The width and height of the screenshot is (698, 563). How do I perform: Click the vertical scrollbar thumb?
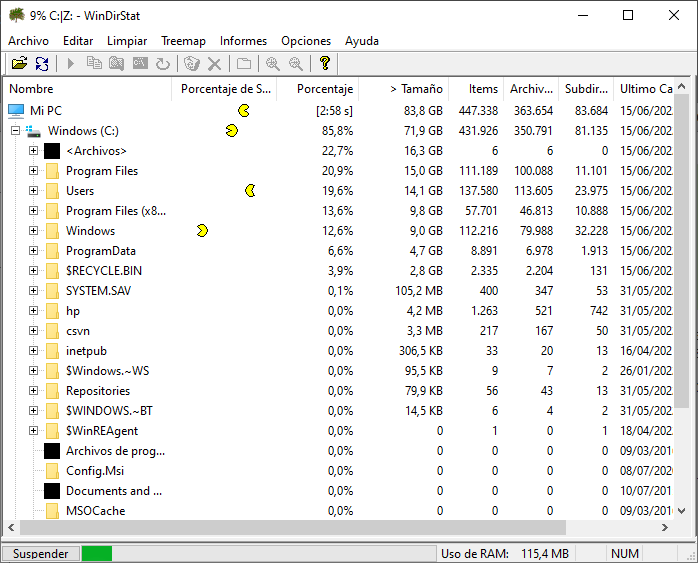(x=681, y=251)
